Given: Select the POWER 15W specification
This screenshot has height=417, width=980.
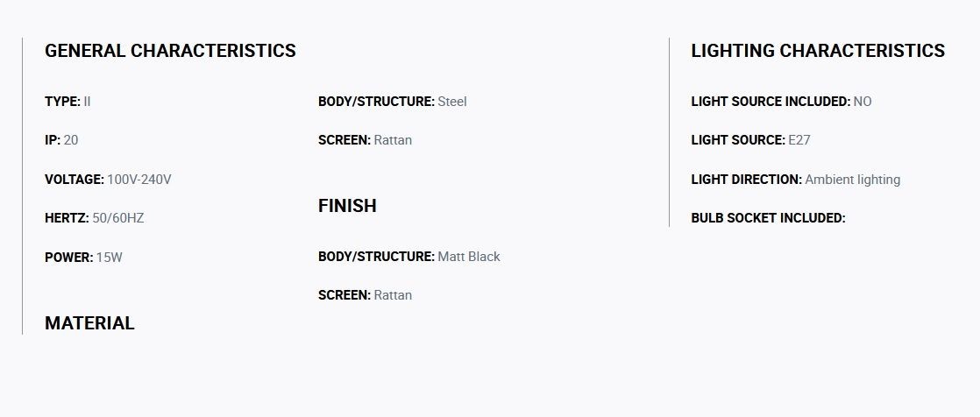Looking at the screenshot, I should (83, 257).
